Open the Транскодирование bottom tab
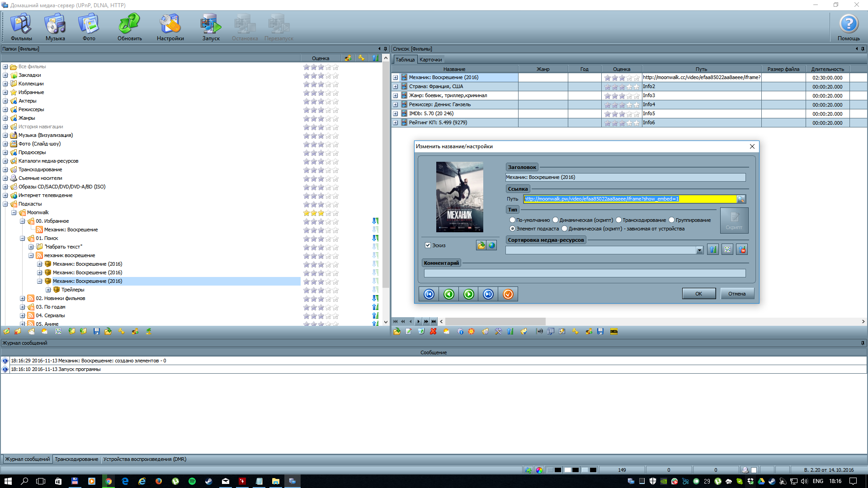 pyautogui.click(x=76, y=460)
